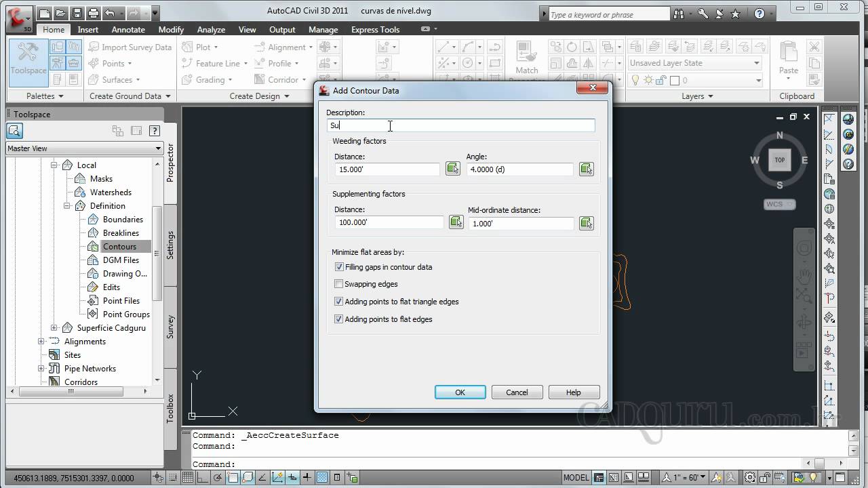Switch to the Annotate ribbon tab

coord(128,30)
